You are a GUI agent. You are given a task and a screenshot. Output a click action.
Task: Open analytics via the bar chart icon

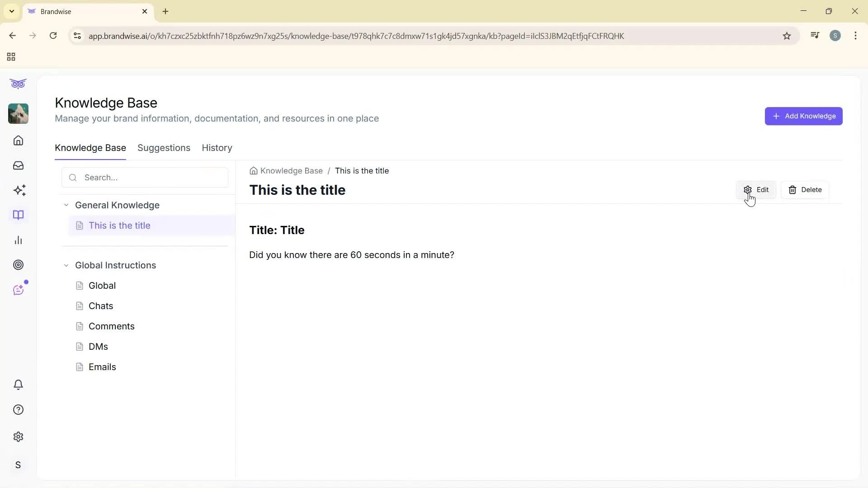tap(18, 240)
